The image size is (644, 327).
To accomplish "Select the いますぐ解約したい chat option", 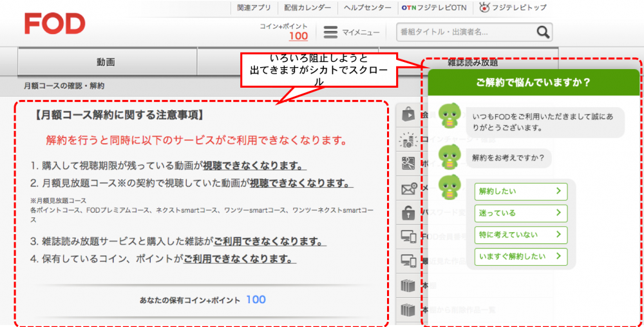I will point(521,257).
